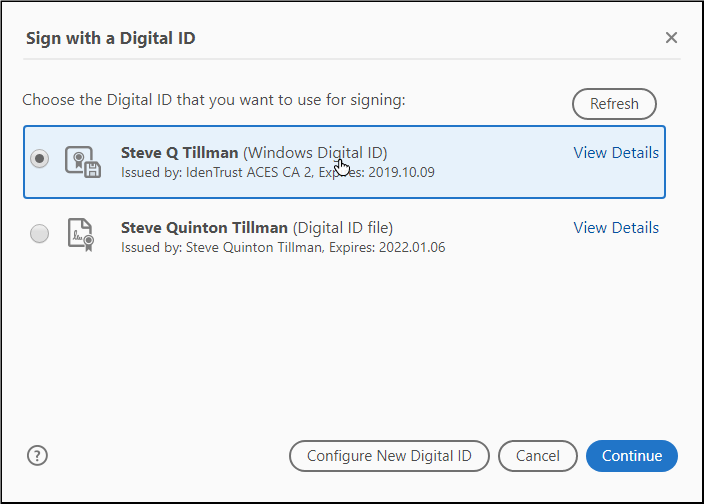This screenshot has height=504, width=704.
Task: Select the Steve Quinton Tillman radio button
Action: coord(40,235)
